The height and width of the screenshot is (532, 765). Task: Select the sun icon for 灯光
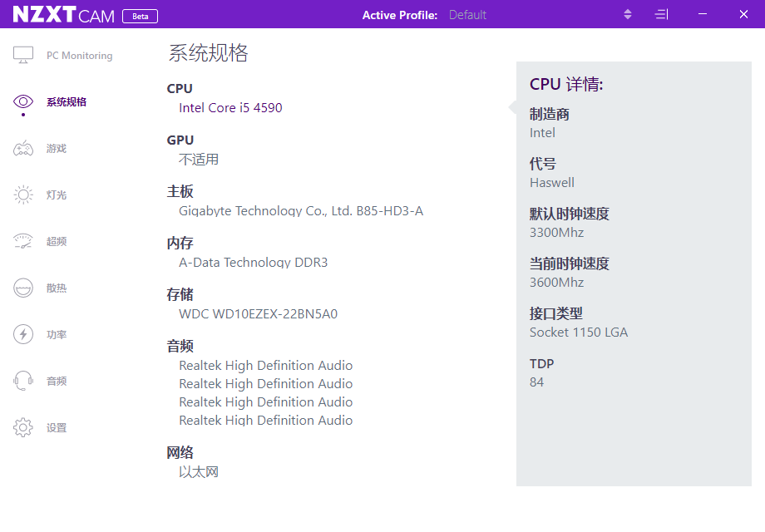coord(23,195)
